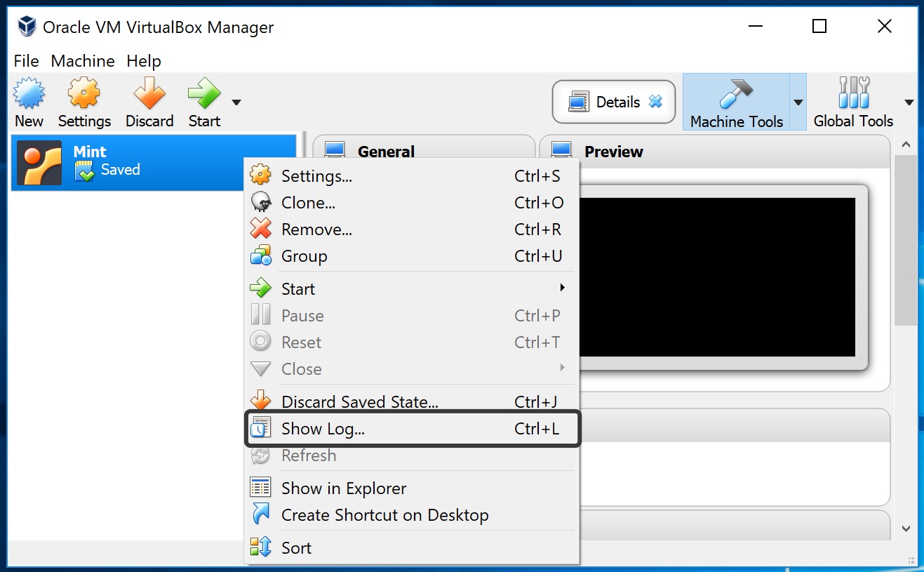Expand the toolbar overflow arrow at far right
This screenshot has width=924, height=572.
point(909,102)
